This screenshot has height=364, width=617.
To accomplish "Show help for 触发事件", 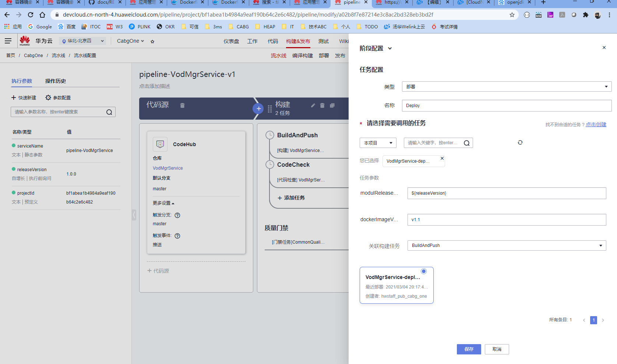I will point(177,236).
